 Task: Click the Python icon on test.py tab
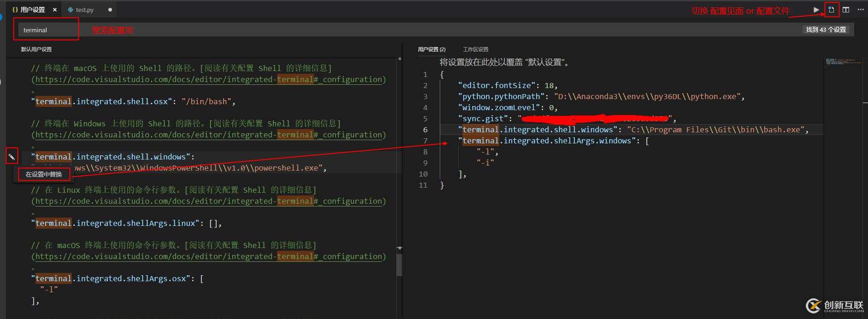point(70,10)
